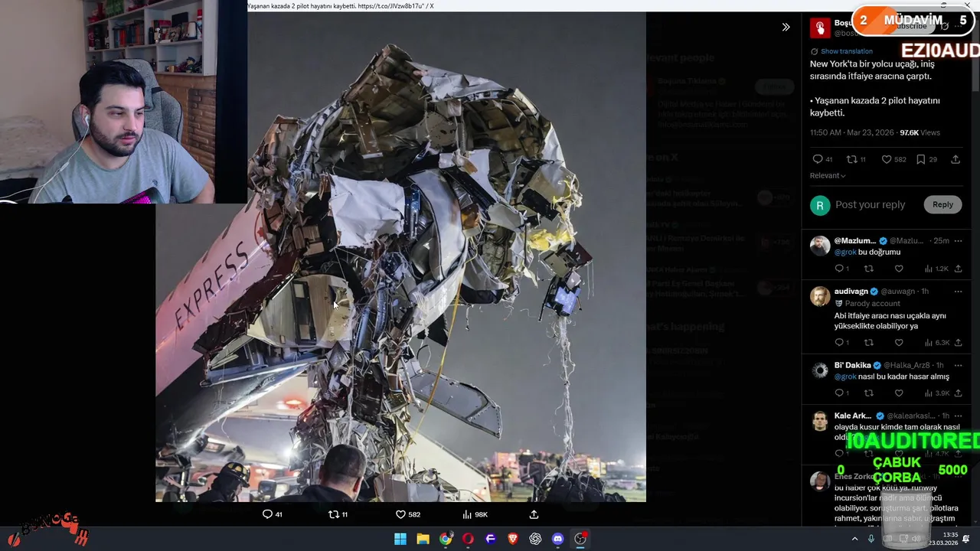The width and height of the screenshot is (980, 551).
Task: Switch to OBS Studio in the taskbar
Action: 580,539
